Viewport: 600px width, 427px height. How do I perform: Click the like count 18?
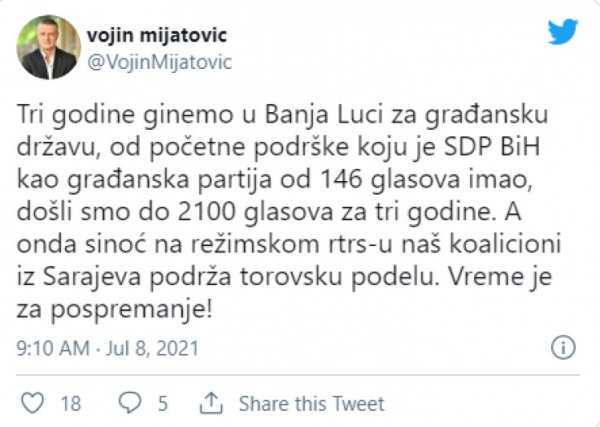tap(70, 404)
